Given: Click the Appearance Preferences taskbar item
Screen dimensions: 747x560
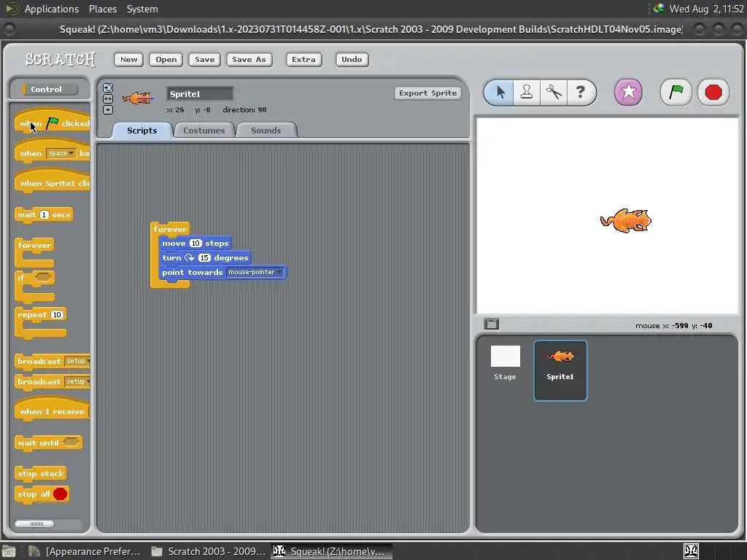Looking at the screenshot, I should (x=85, y=551).
